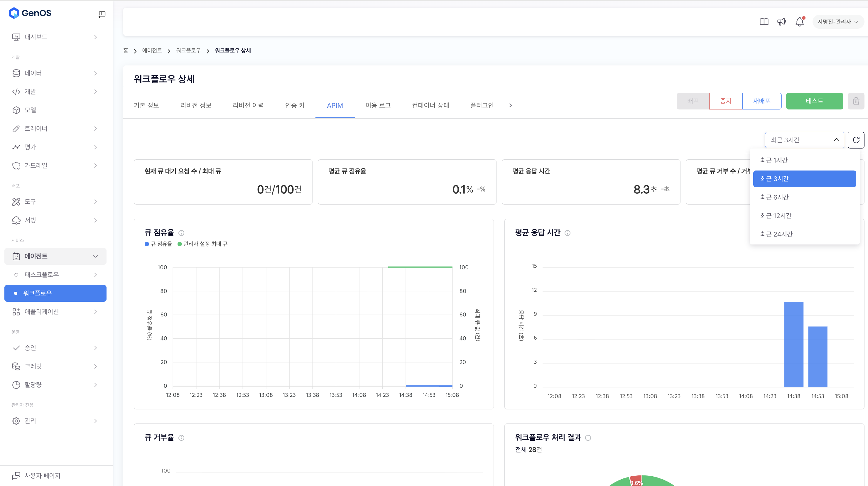868x486 pixels.
Task: Click the 트레이너 pencil icon
Action: (x=16, y=129)
